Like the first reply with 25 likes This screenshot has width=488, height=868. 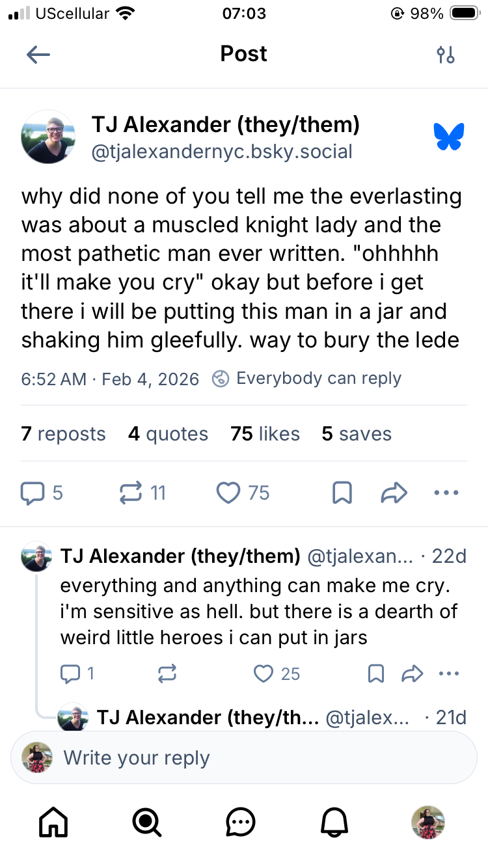tap(264, 673)
